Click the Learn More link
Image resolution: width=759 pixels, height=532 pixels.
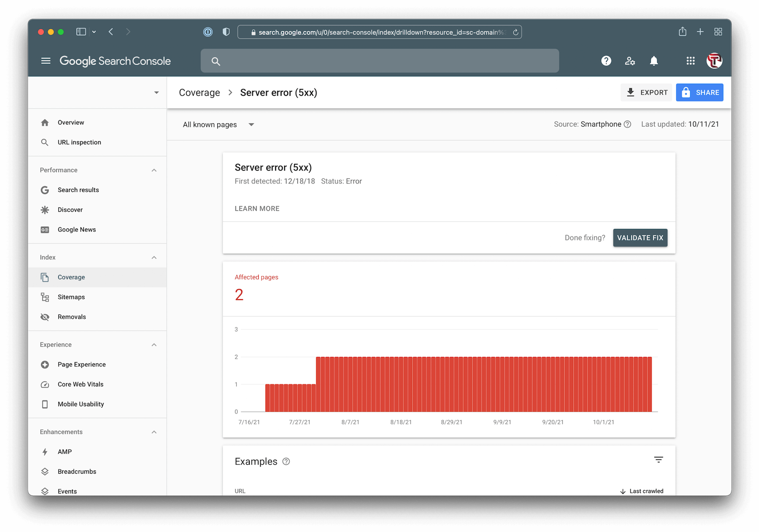click(257, 209)
